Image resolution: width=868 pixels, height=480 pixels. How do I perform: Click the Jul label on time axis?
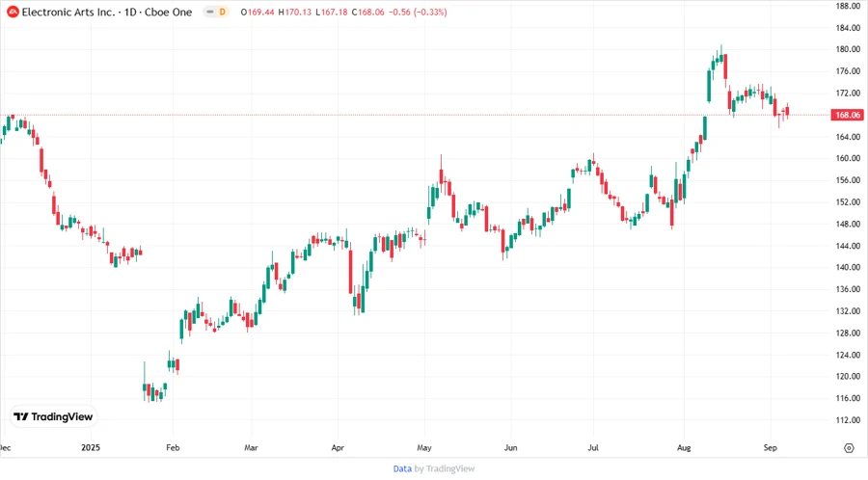[593, 447]
